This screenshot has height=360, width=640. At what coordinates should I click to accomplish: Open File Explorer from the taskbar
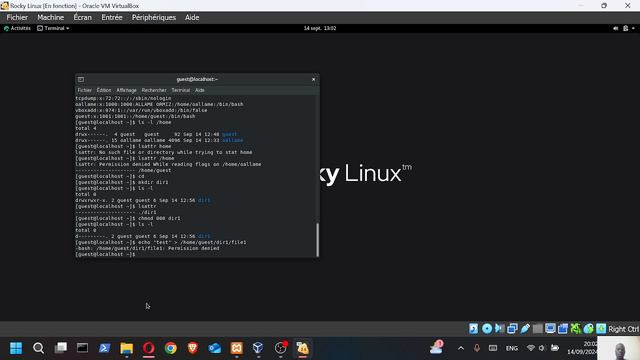point(127,348)
